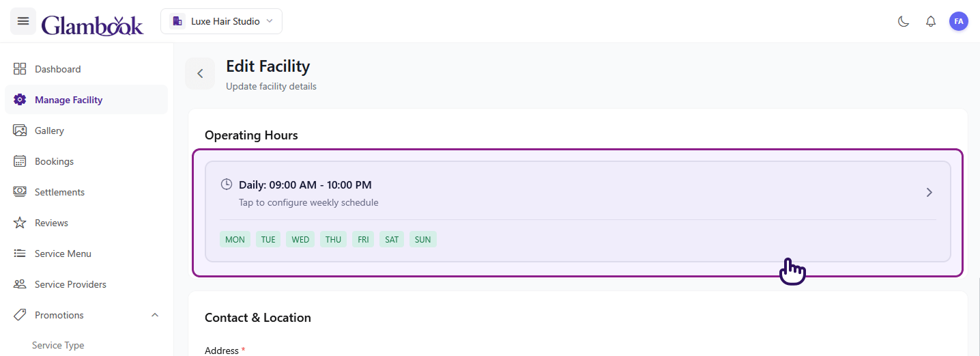This screenshot has width=980, height=356.
Task: Click the SUN day badge
Action: 422,239
